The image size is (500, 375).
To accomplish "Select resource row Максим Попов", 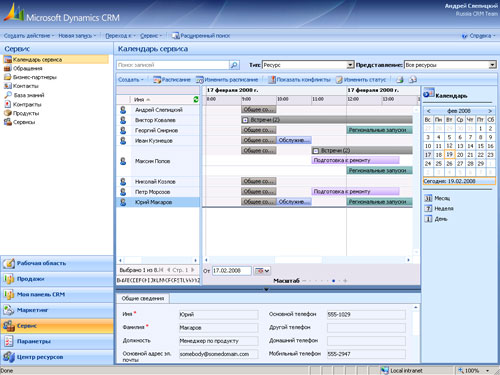I will tap(158, 161).
